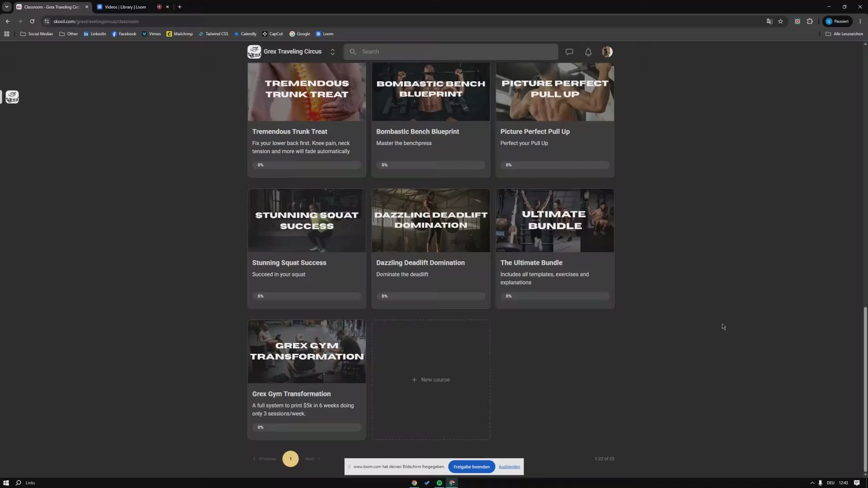Open the Grex Traveling Circus group logo
The height and width of the screenshot is (488, 868).
coord(254,52)
